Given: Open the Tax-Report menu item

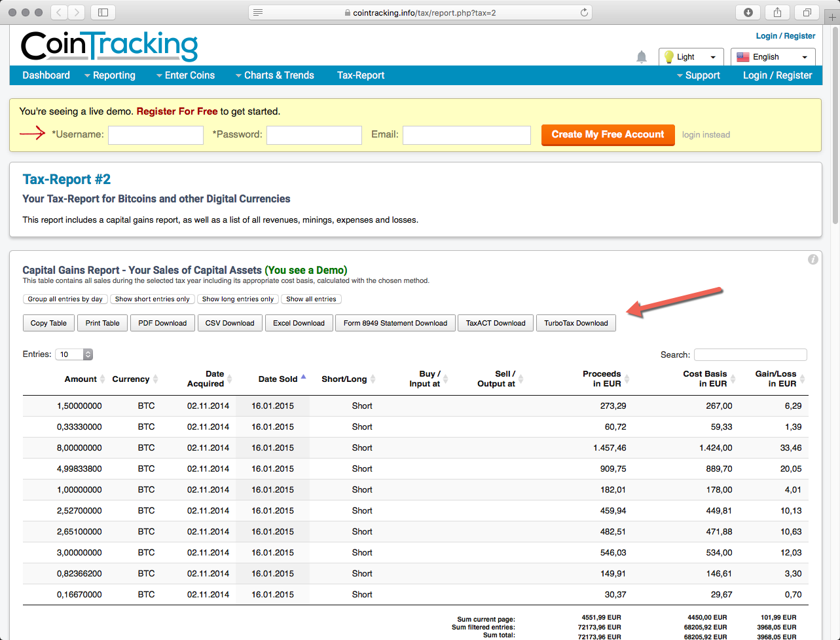Looking at the screenshot, I should [361, 75].
